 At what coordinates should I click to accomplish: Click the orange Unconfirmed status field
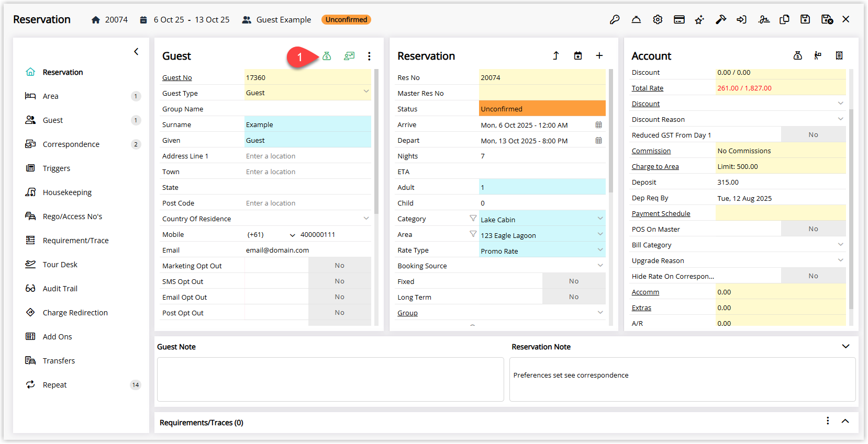(542, 108)
